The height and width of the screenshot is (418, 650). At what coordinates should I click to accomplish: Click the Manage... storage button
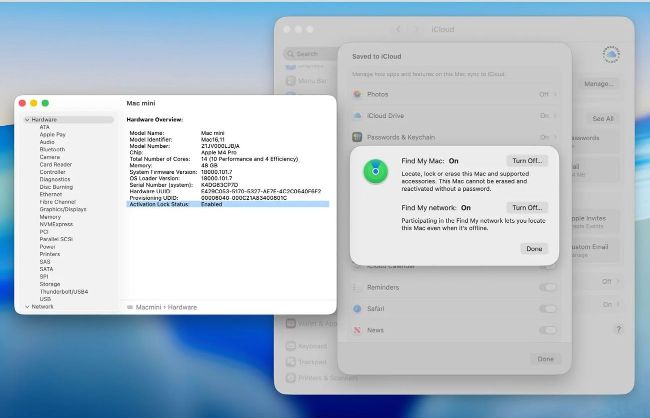(x=598, y=84)
